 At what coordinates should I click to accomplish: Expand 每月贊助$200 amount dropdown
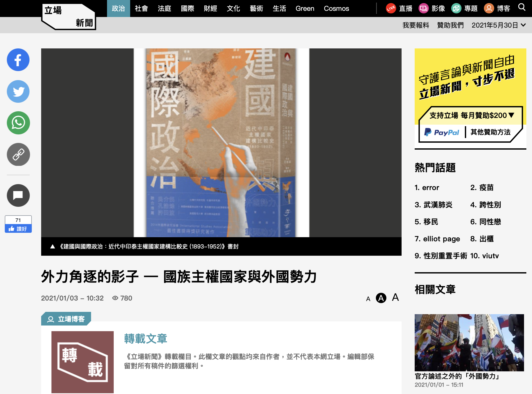click(x=472, y=115)
